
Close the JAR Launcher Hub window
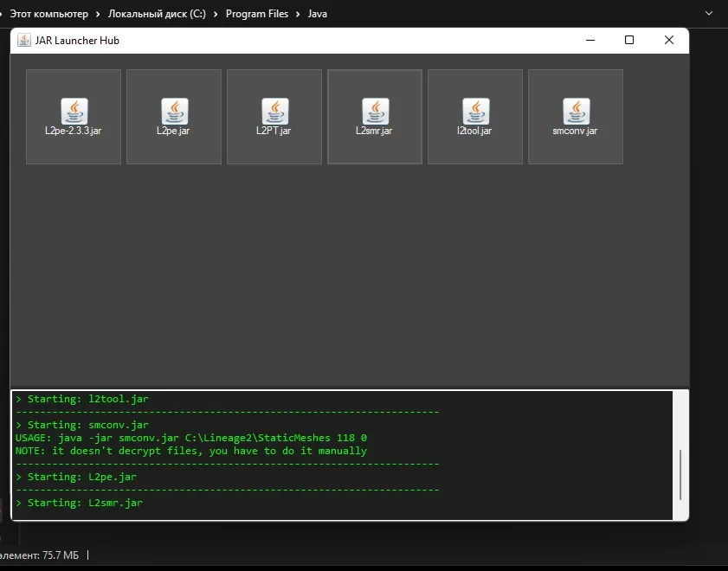point(668,41)
